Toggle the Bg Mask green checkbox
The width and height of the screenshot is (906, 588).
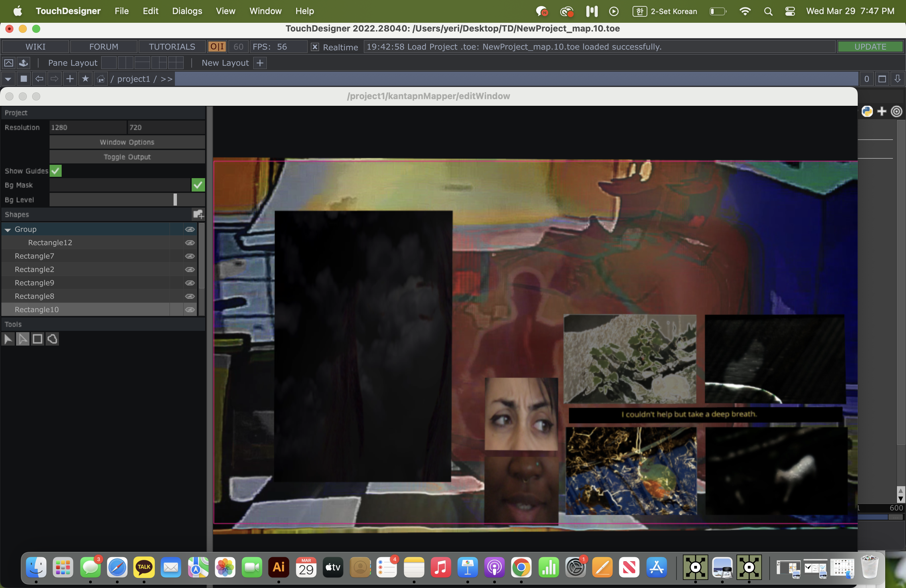198,185
